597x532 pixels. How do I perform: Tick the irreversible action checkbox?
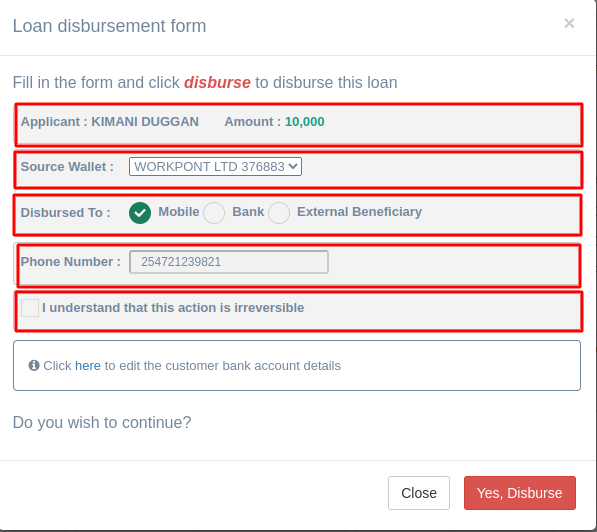(30, 308)
